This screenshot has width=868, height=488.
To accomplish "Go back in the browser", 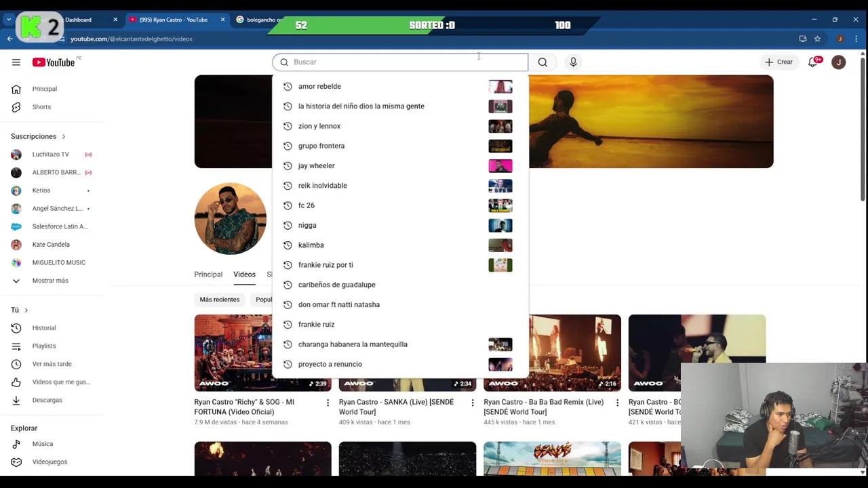I will click(9, 39).
